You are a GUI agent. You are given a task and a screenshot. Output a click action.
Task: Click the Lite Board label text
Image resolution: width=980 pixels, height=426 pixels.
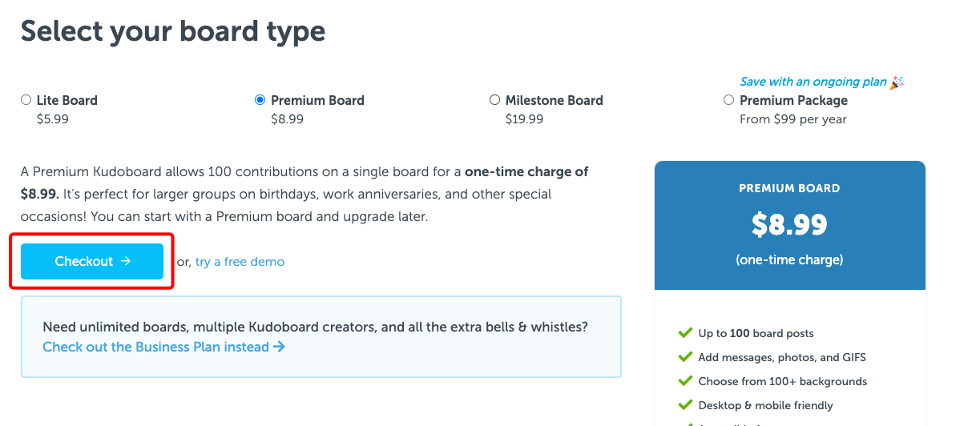[67, 100]
